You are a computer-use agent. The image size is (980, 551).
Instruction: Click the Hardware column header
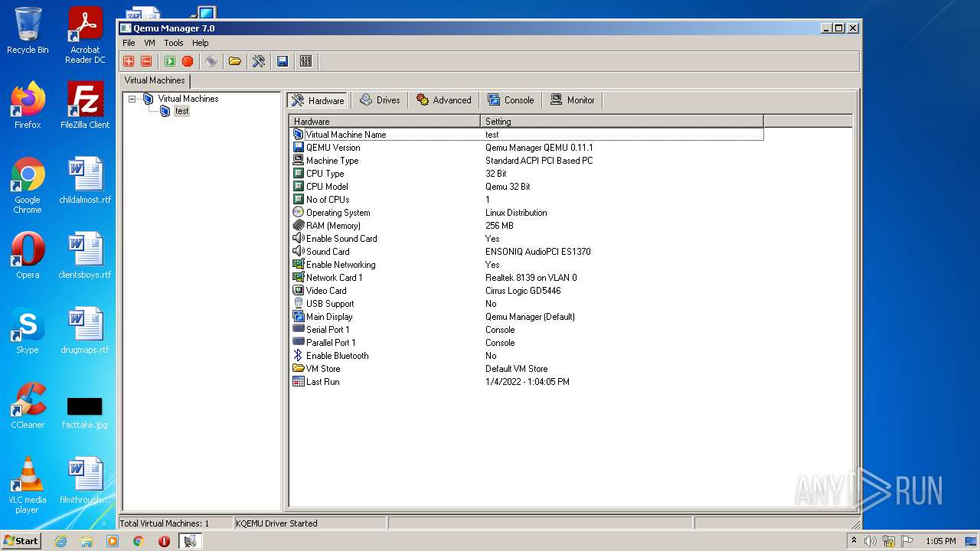[x=384, y=121]
